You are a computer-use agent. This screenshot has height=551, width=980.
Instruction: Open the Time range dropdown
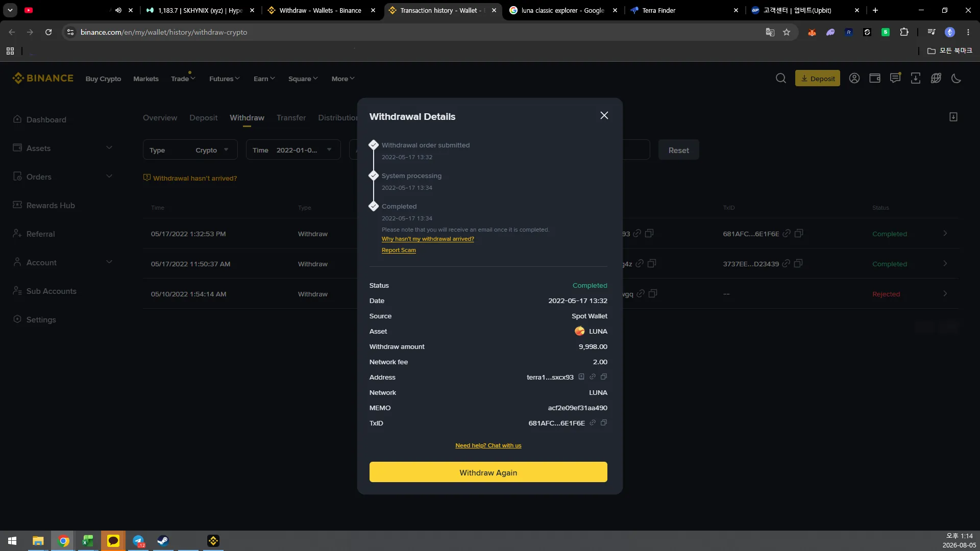(293, 150)
